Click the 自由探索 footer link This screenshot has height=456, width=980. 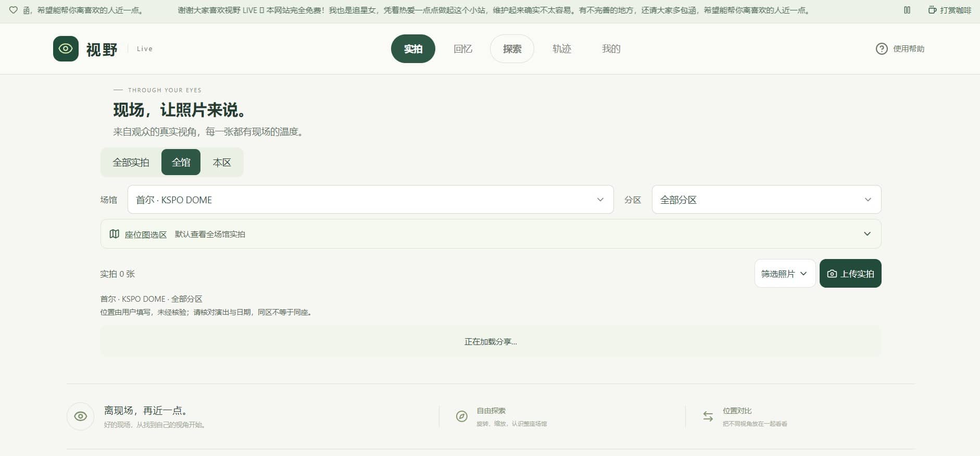coord(491,411)
